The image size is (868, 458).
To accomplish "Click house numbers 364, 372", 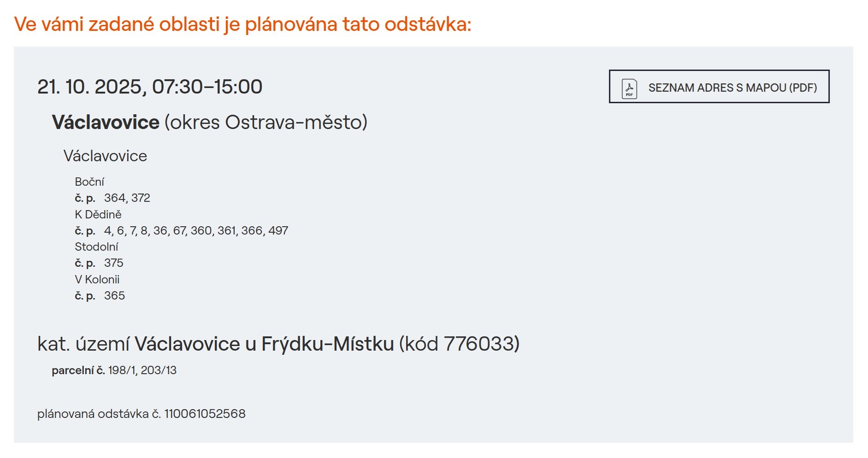I will pyautogui.click(x=127, y=198).
